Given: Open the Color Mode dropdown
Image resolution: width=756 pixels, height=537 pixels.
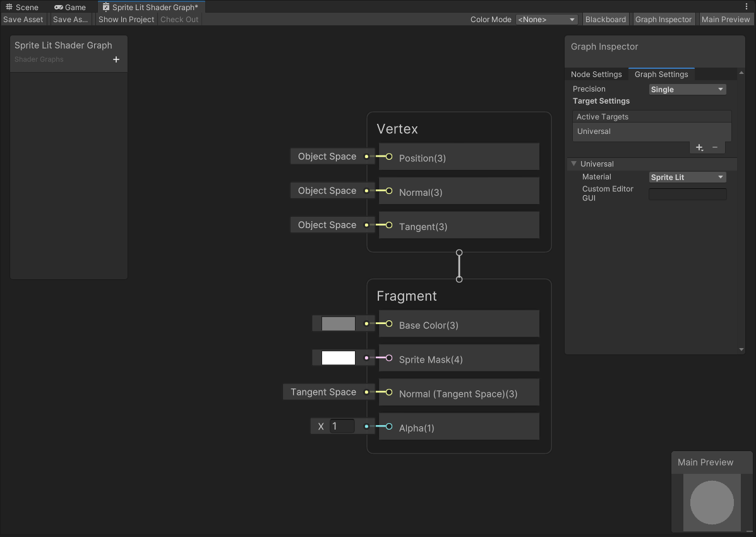Looking at the screenshot, I should point(546,20).
